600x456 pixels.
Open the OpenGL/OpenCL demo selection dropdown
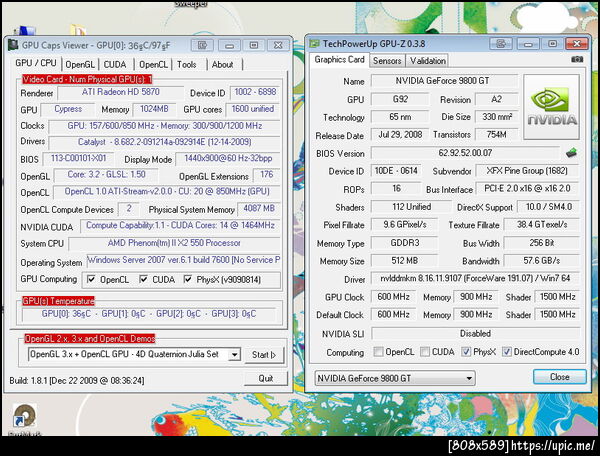point(234,355)
